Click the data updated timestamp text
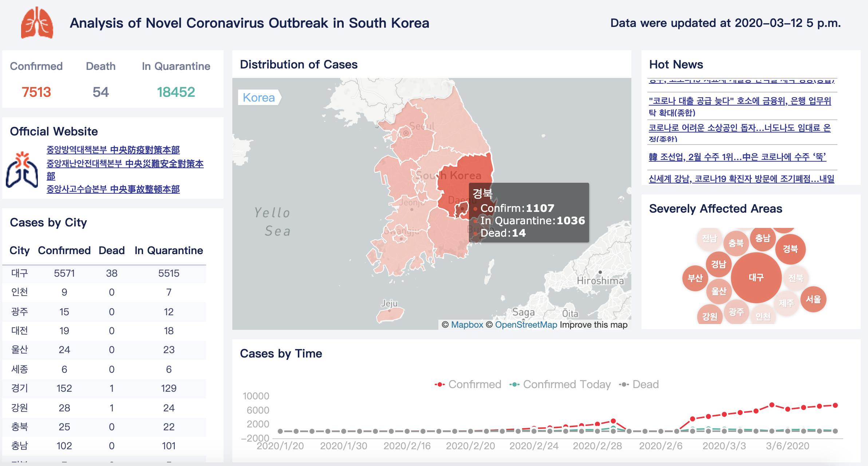The width and height of the screenshot is (868, 466). pos(726,23)
